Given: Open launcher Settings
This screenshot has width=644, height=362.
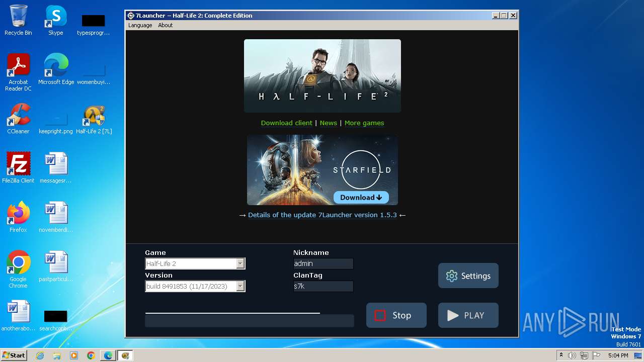Looking at the screenshot, I should click(468, 276).
